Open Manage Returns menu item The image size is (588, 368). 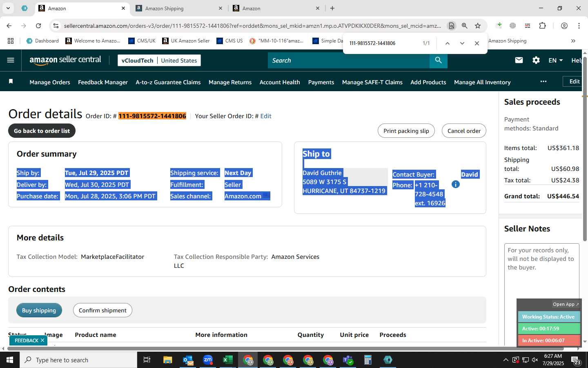(230, 82)
